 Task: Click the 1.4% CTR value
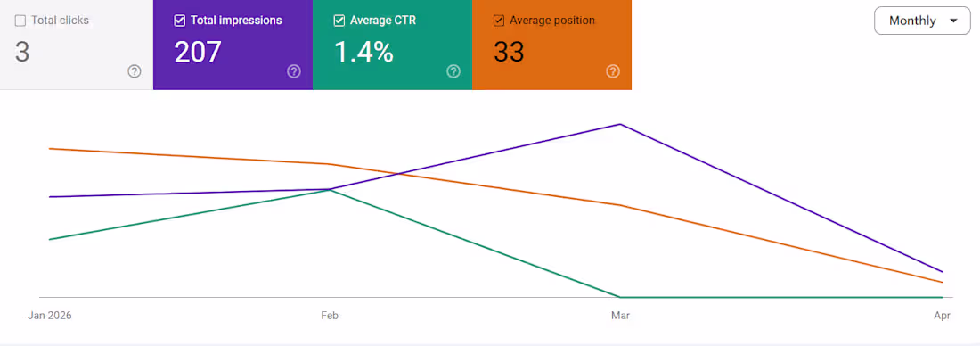click(363, 53)
